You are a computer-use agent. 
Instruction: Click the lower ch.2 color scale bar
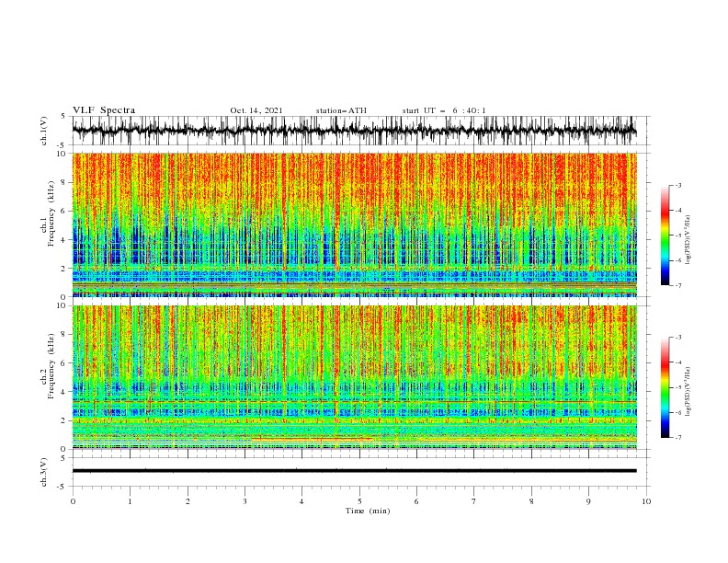coord(665,387)
